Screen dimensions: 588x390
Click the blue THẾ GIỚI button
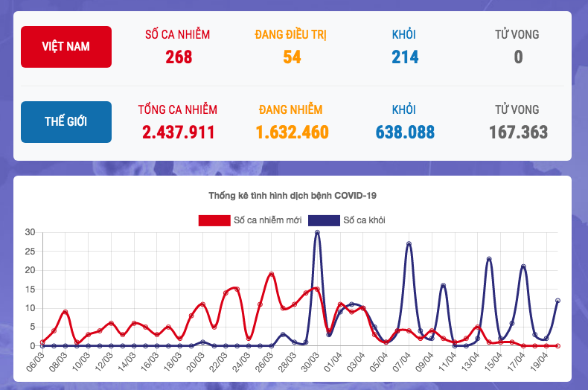click(66, 121)
